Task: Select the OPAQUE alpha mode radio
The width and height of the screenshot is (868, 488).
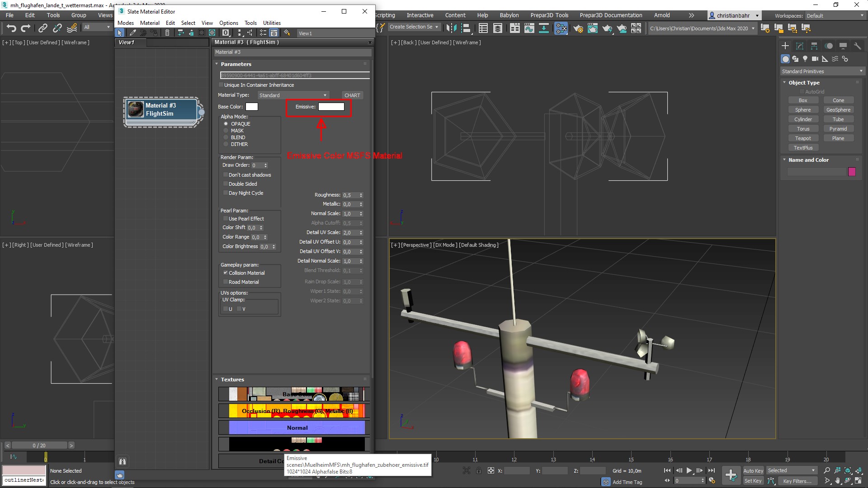Action: point(226,124)
